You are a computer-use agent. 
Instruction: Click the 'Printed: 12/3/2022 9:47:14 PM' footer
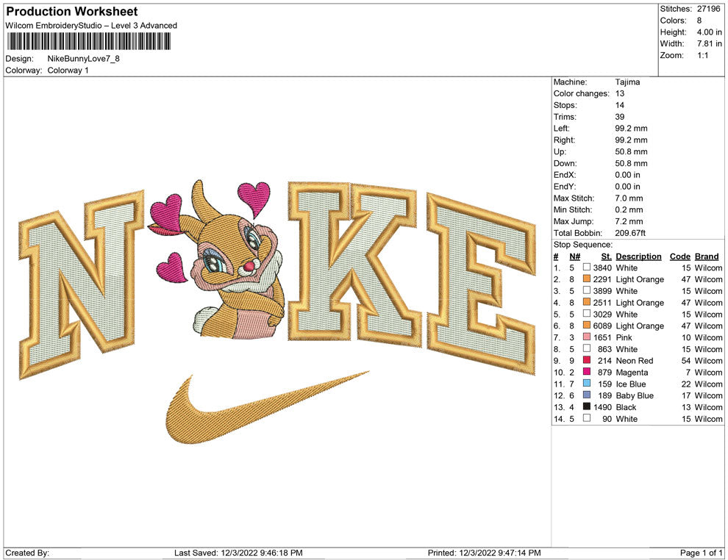coord(484,553)
